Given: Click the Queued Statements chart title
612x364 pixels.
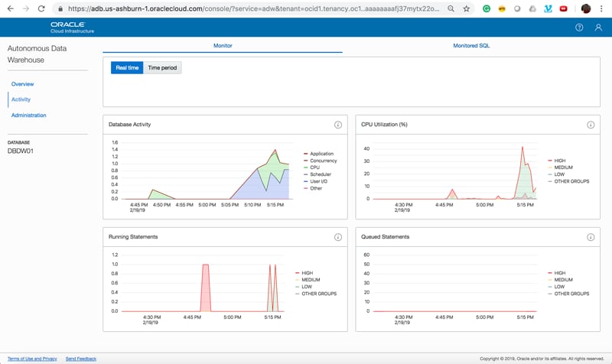Looking at the screenshot, I should click(386, 237).
